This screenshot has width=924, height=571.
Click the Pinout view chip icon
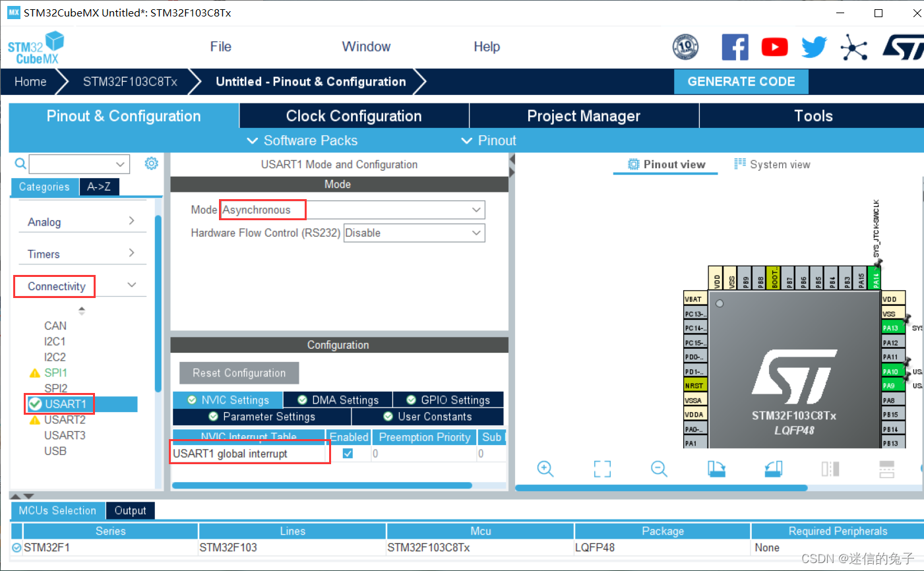point(634,164)
